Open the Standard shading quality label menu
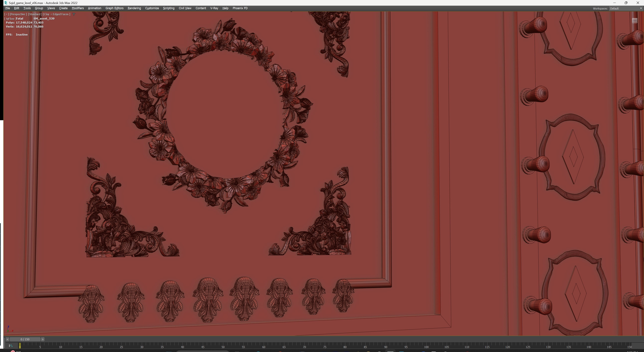Viewport: 644px width, 352px height. tap(35, 14)
